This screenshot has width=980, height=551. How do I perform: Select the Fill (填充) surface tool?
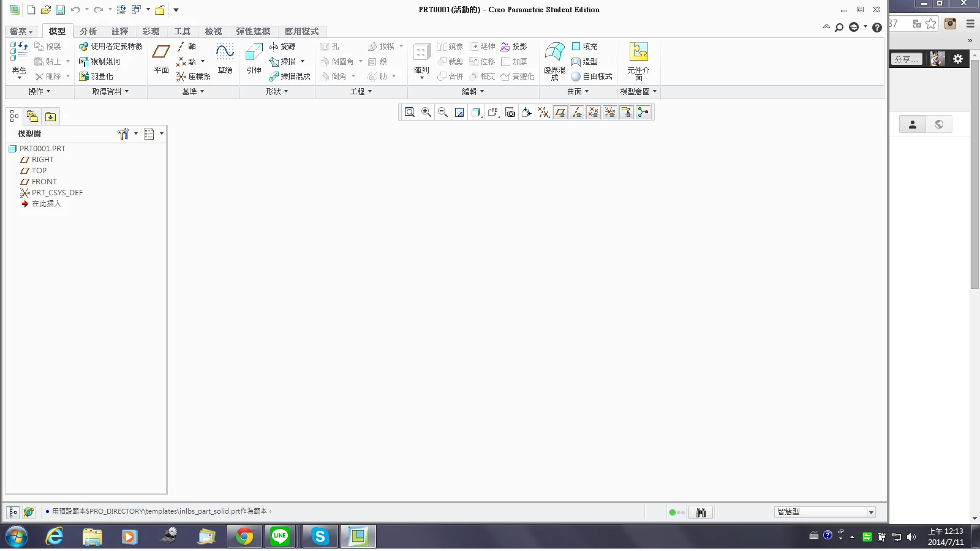[584, 47]
